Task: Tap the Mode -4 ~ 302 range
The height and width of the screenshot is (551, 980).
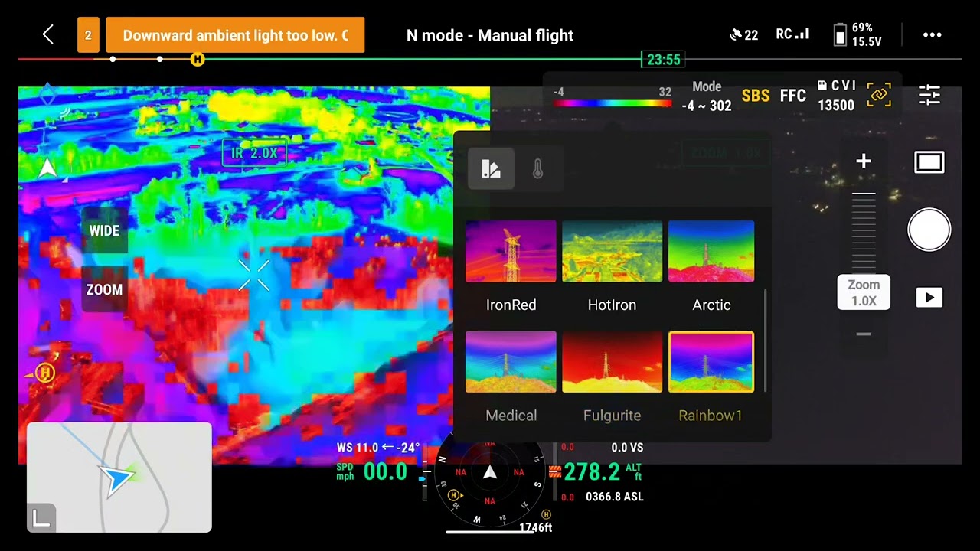Action: point(707,97)
